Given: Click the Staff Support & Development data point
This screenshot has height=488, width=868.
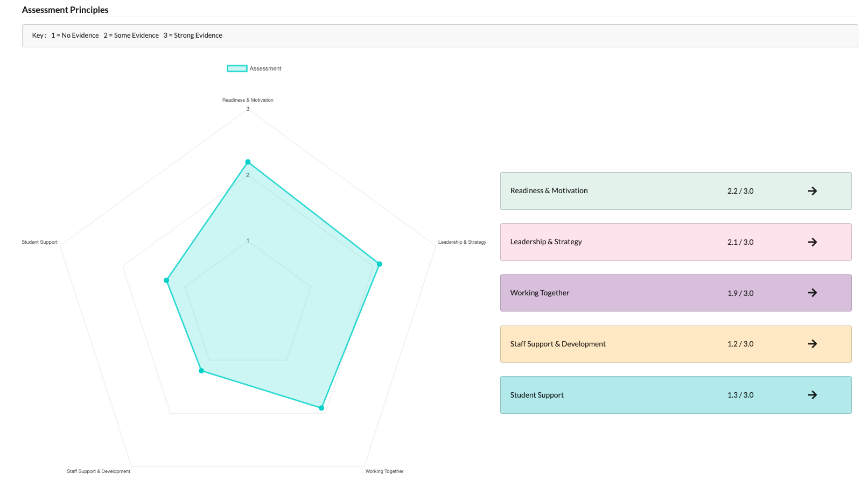Looking at the screenshot, I should tap(201, 371).
